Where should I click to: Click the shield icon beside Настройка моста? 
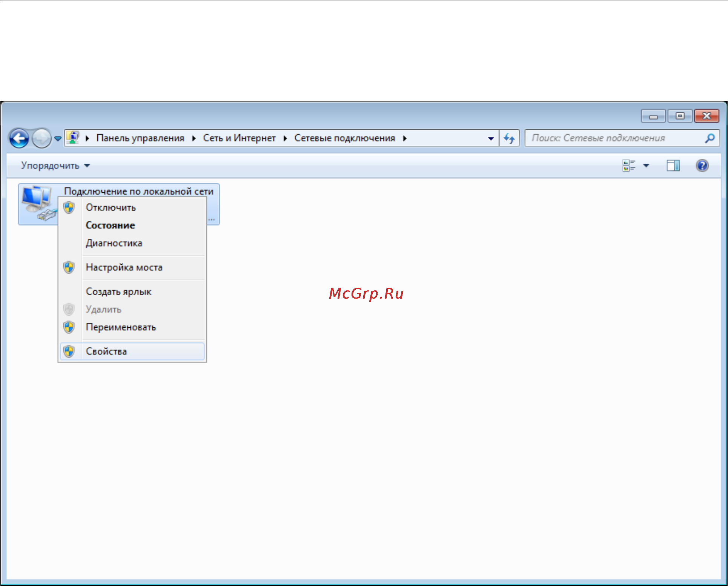[x=69, y=267]
